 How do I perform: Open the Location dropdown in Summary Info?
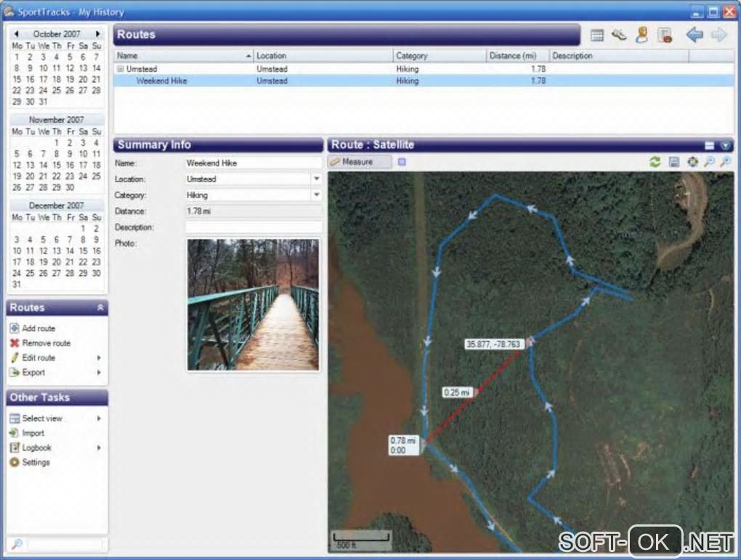[316, 179]
